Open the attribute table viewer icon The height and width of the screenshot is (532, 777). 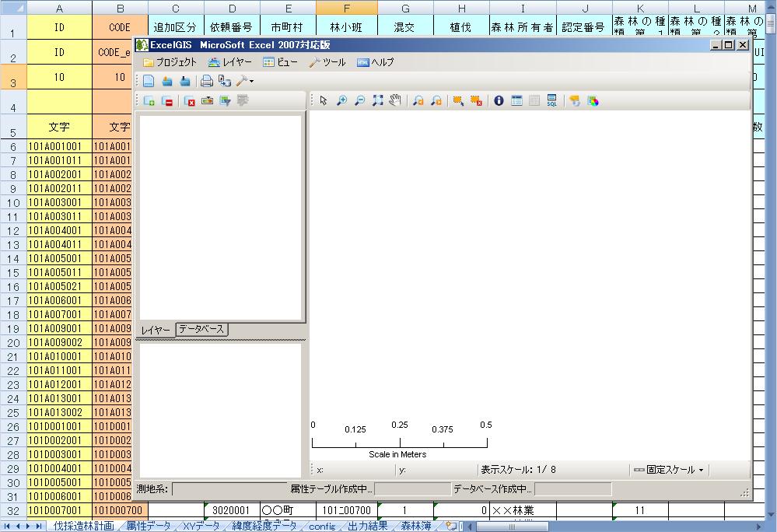[x=516, y=100]
